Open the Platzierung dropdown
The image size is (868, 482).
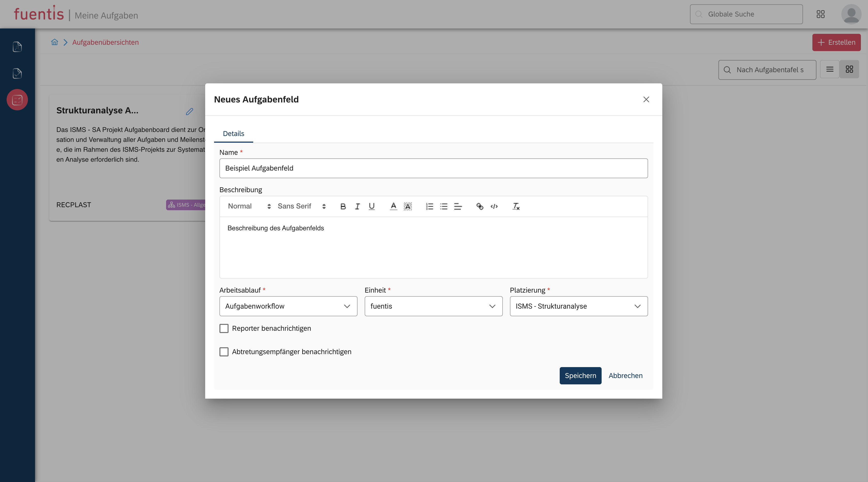pyautogui.click(x=578, y=306)
